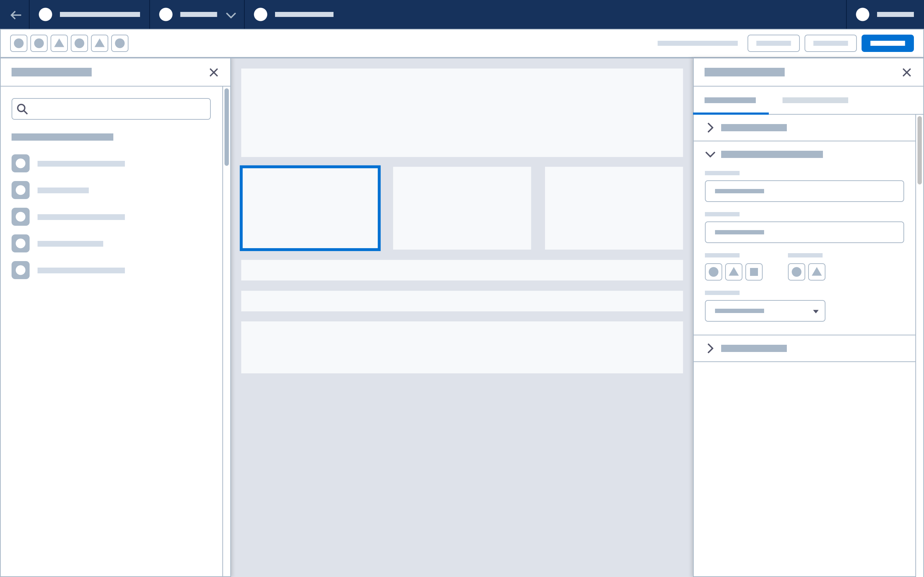
Task: Select the first circle tool in the toolbar
Action: [x=18, y=43]
